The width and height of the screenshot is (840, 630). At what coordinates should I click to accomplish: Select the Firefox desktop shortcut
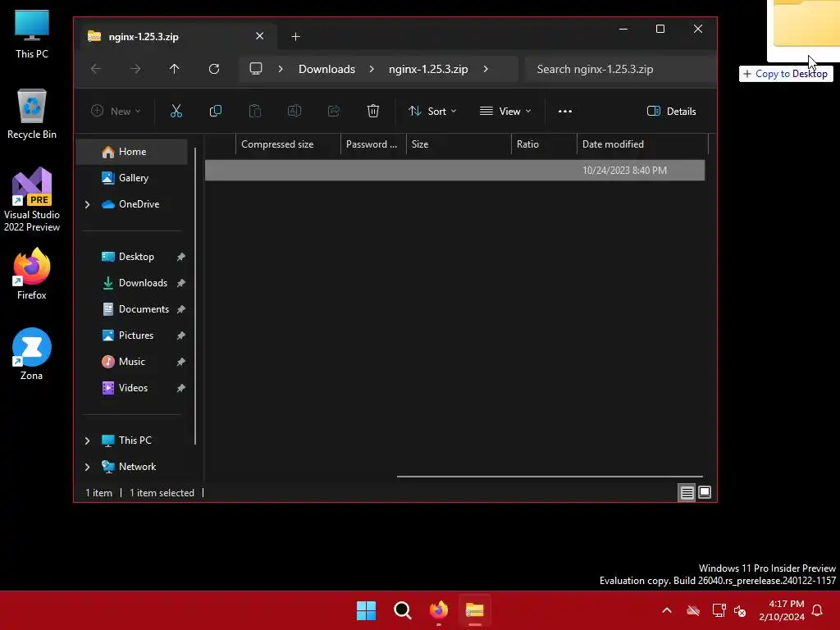[x=32, y=274]
